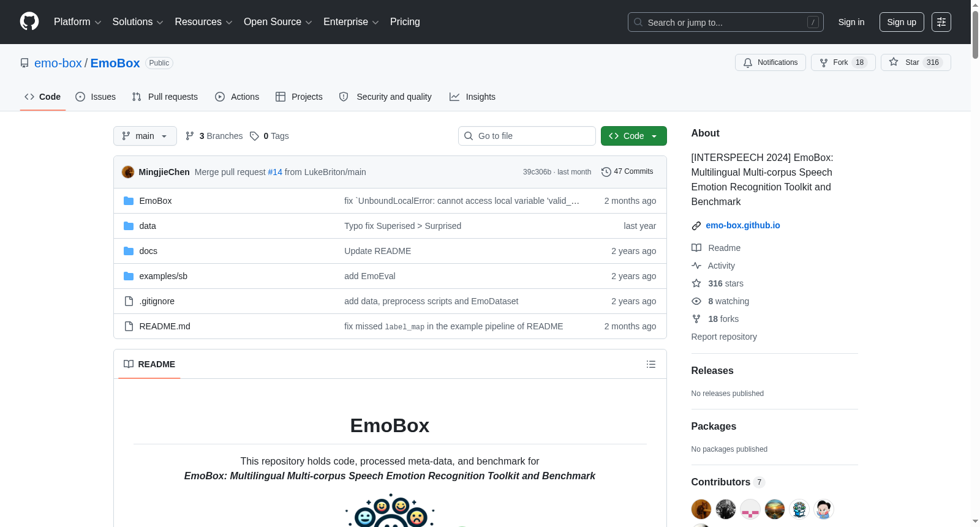
Task: Click the branches fork icon
Action: click(x=190, y=136)
